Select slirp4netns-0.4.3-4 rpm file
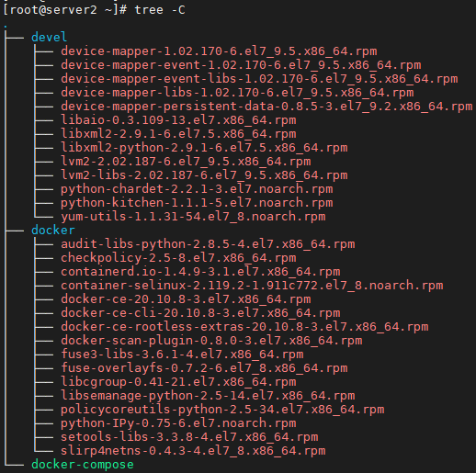Image resolution: width=476 pixels, height=473 pixels. tap(193, 451)
